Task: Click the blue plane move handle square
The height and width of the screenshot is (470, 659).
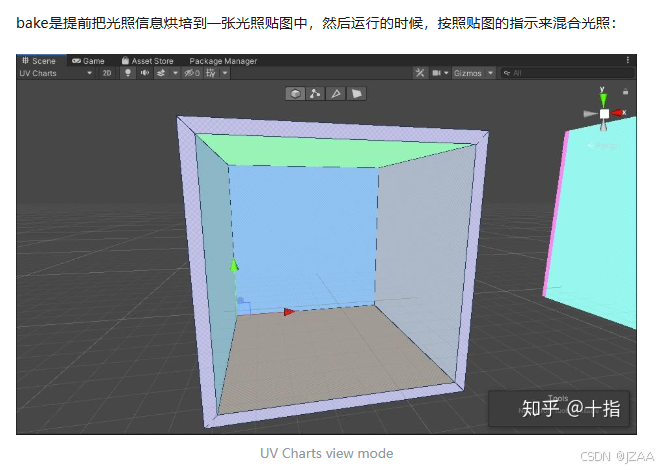Action: click(x=244, y=309)
